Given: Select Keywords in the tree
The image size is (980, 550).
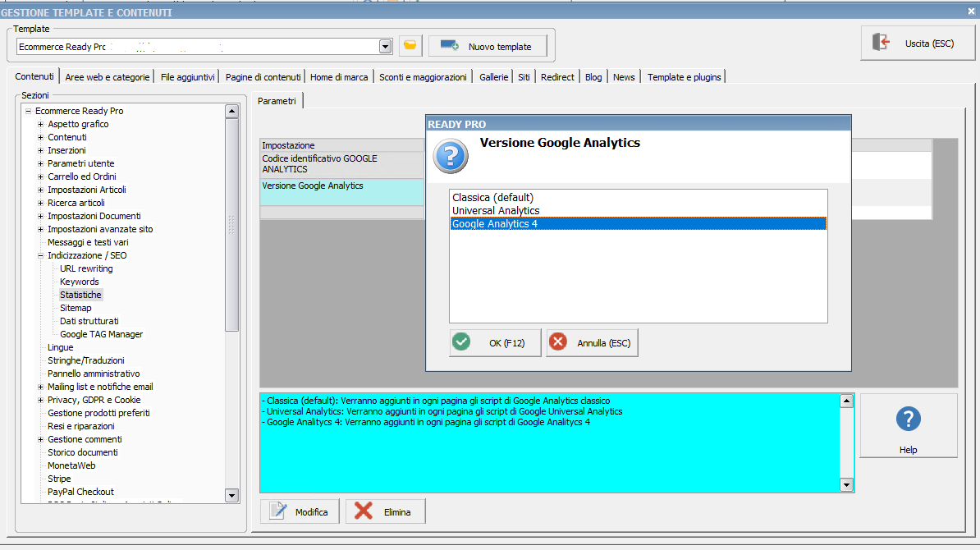Looking at the screenshot, I should 80,282.
